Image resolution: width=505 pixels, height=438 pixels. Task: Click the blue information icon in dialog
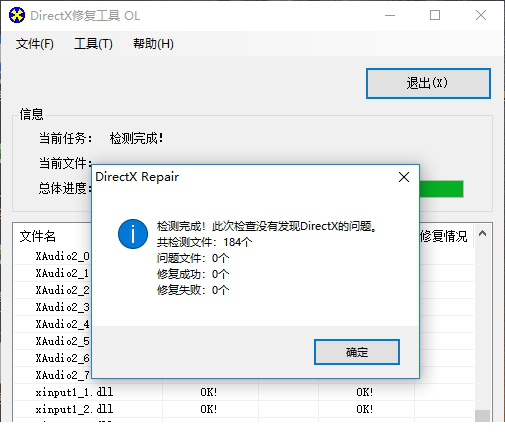133,234
